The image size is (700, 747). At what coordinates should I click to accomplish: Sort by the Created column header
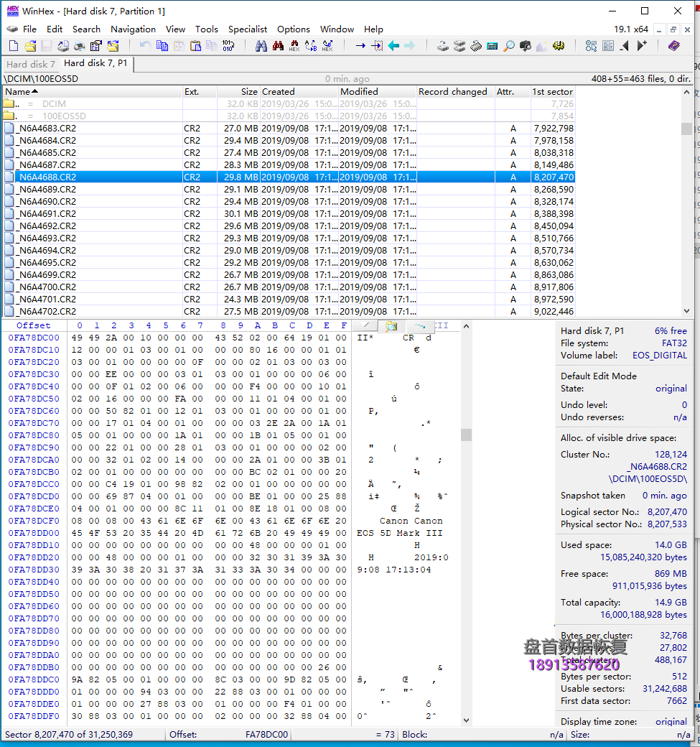tap(299, 91)
